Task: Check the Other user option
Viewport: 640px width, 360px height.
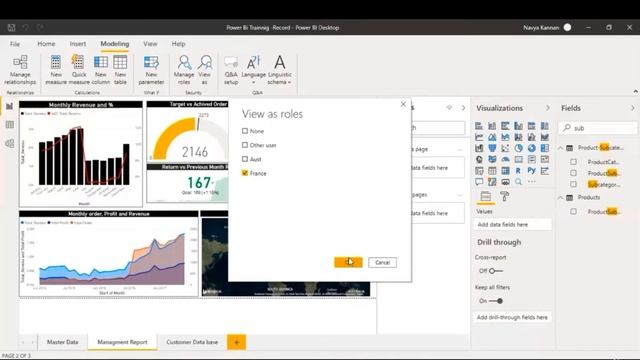Action: [245, 145]
